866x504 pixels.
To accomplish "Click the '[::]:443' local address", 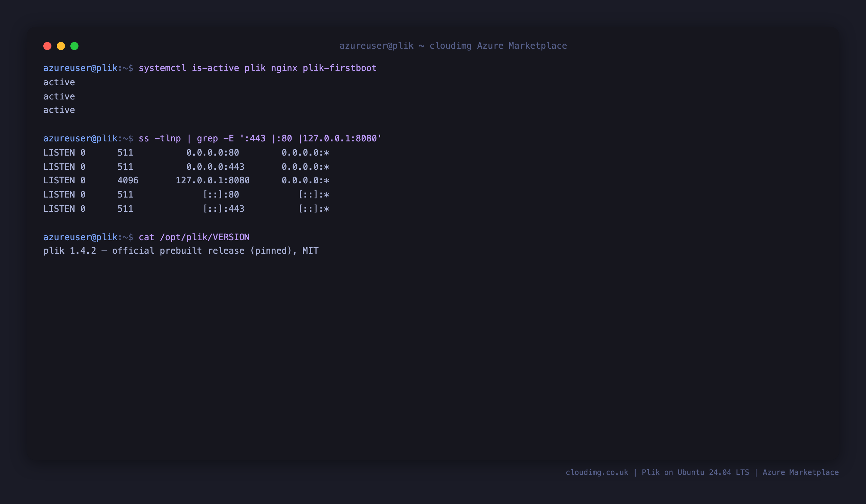I will (223, 209).
